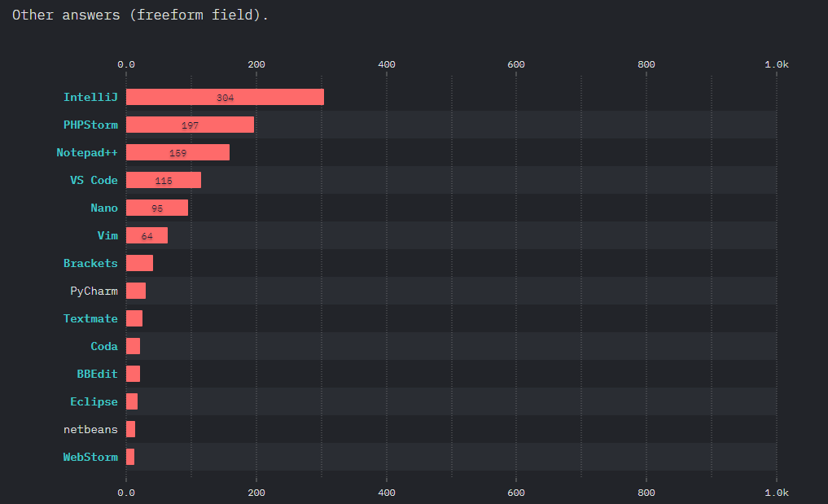Screen dimensions: 828x504
Task: Select the 115 value on VS Code's bar
Action: [164, 181]
